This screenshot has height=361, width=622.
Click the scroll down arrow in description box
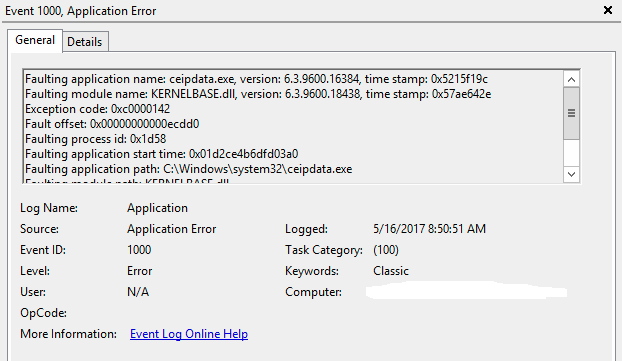pyautogui.click(x=571, y=174)
